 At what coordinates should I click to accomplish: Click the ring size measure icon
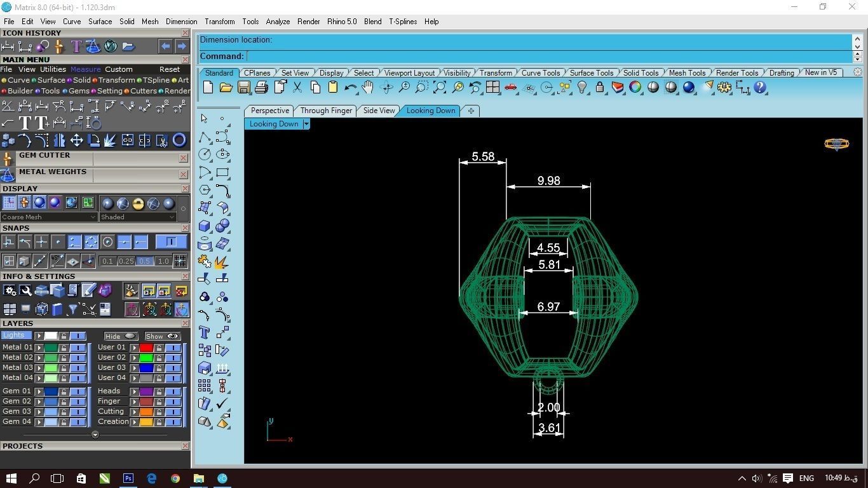(x=93, y=123)
